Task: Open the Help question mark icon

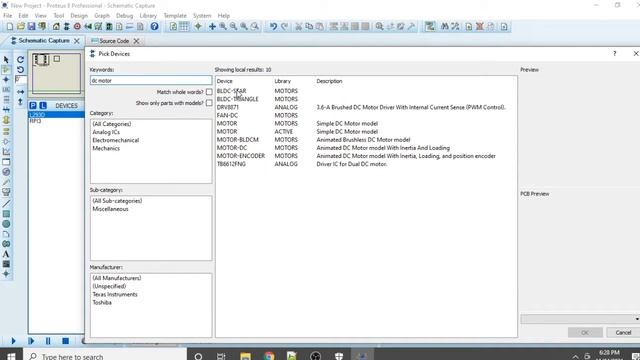Action: [x=154, y=27]
